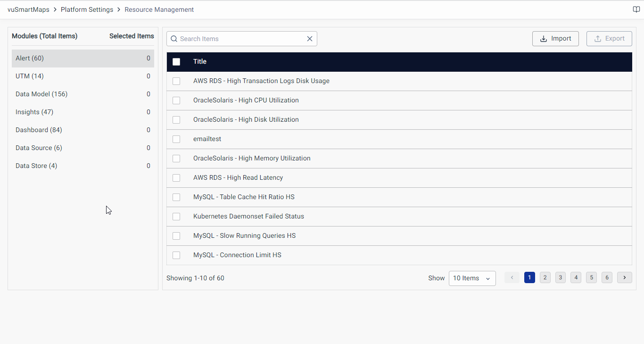This screenshot has width=644, height=344.
Task: Select the Data Model module
Action: point(41,94)
